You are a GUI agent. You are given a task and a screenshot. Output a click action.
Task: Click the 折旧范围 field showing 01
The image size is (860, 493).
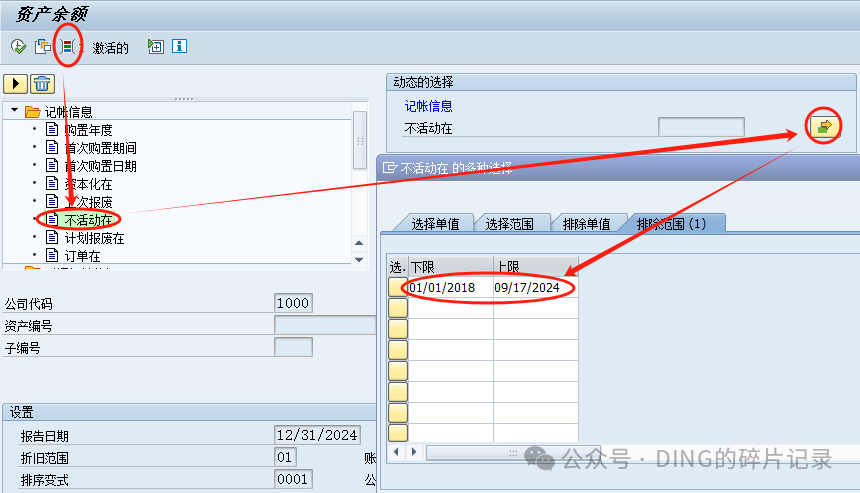285,457
